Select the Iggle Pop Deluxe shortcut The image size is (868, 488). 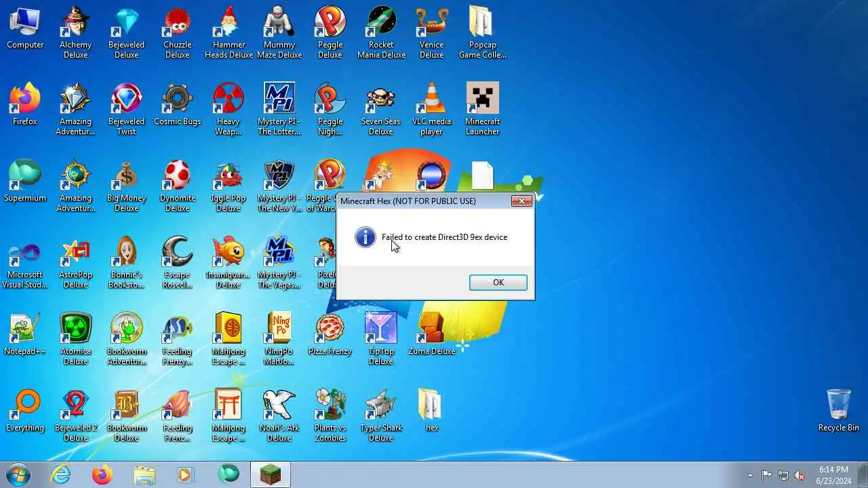point(229,186)
